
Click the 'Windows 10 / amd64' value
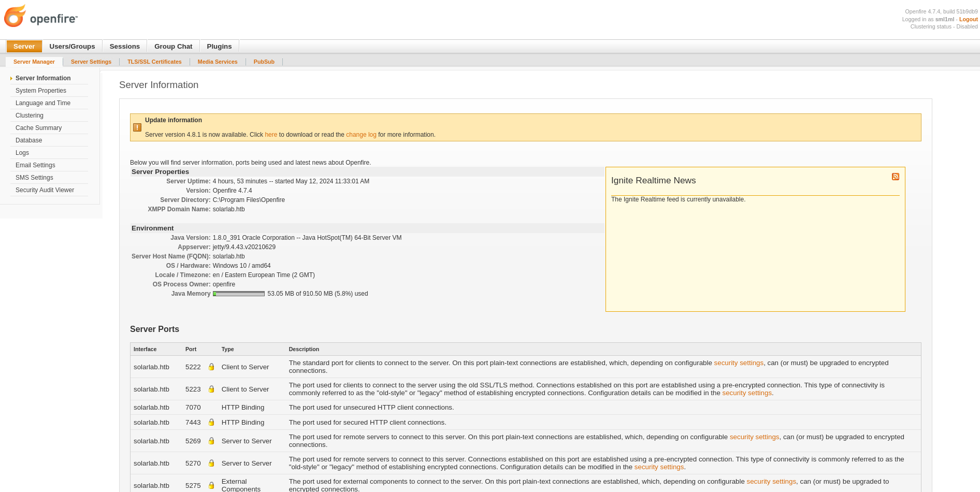coord(242,266)
